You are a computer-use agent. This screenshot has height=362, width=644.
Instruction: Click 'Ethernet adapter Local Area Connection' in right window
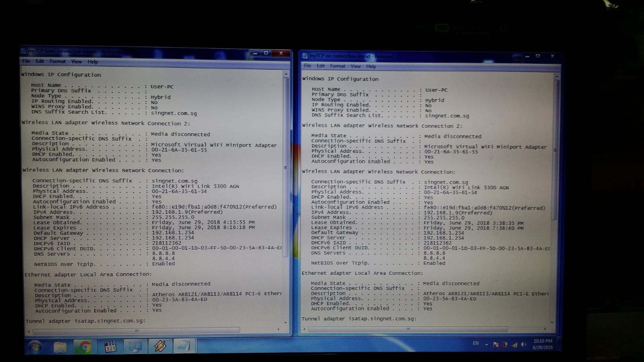point(362,273)
